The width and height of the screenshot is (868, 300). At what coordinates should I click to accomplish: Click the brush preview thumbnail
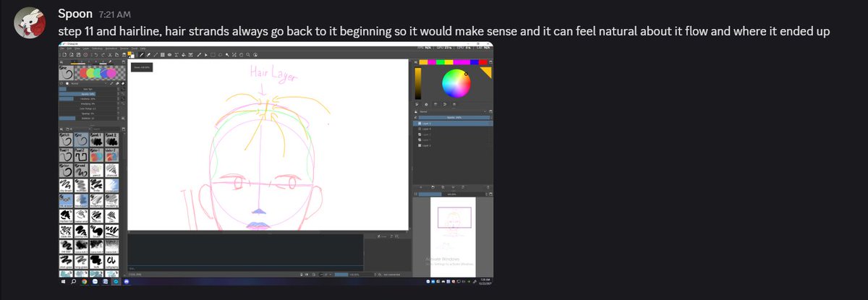(66, 73)
